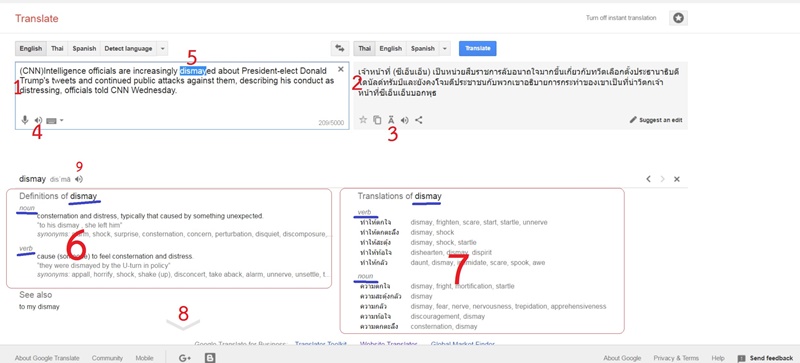The width and height of the screenshot is (800, 363).
Task: Open the source language list dropdown
Action: click(x=162, y=49)
